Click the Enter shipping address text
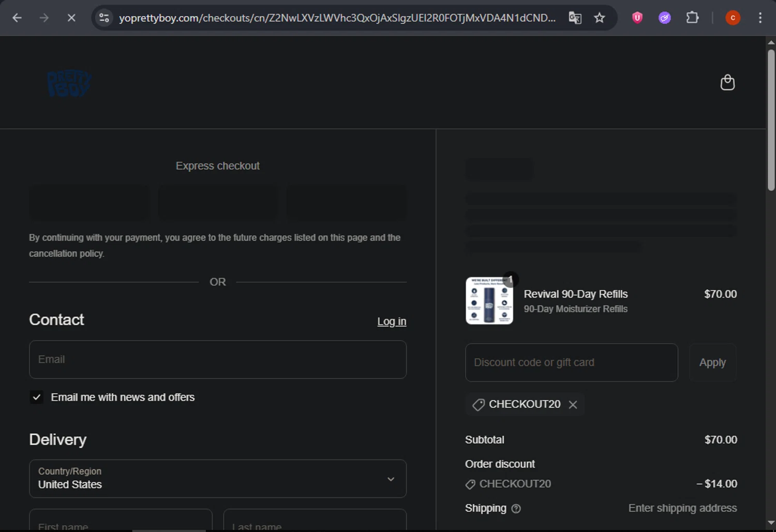This screenshot has width=776, height=532. point(682,508)
